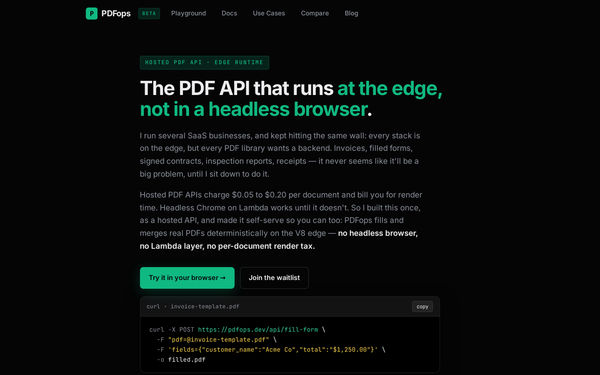Open Use Cases in the navigation
The image size is (600, 375).
[269, 13]
